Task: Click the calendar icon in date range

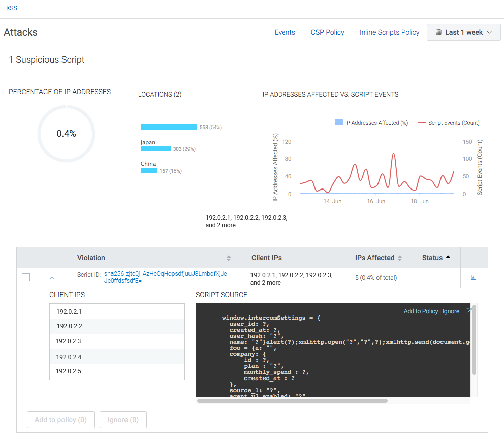Action: click(438, 32)
